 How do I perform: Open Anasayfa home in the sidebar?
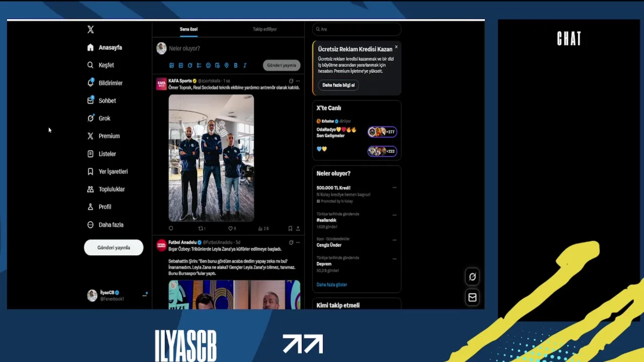(105, 47)
